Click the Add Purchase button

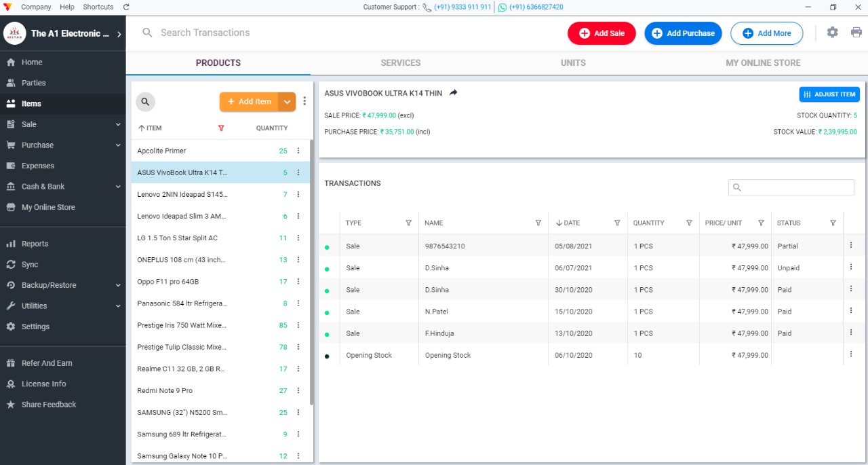coord(683,32)
